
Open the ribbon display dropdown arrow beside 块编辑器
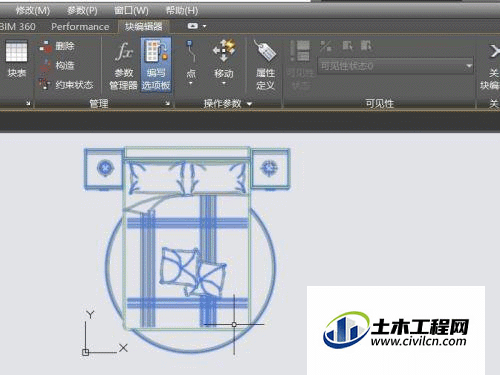click(x=204, y=26)
